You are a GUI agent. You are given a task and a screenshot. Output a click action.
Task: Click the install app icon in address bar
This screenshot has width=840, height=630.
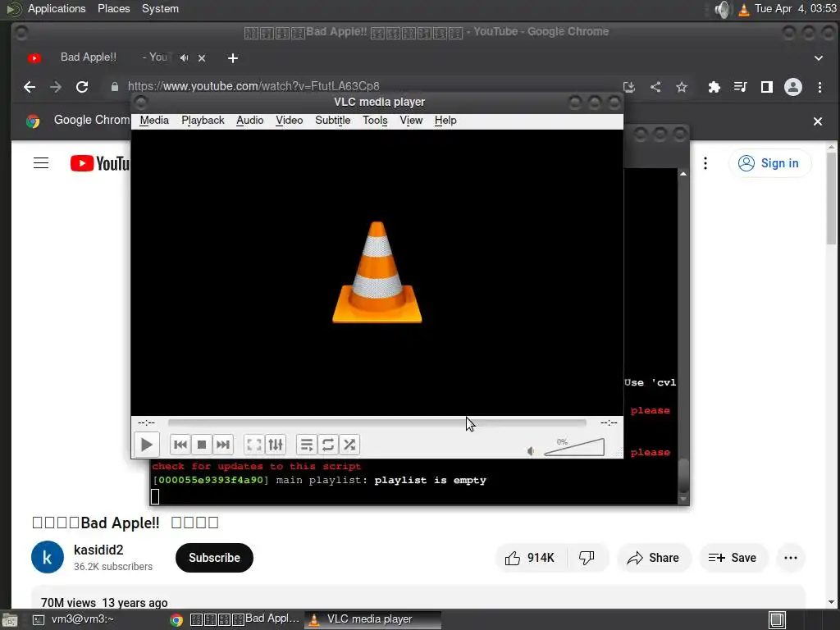(629, 87)
